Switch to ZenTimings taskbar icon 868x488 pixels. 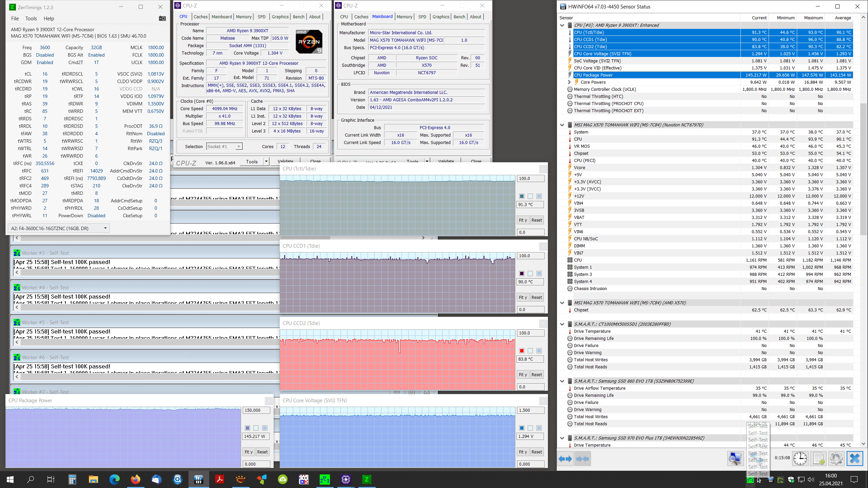pos(367,479)
